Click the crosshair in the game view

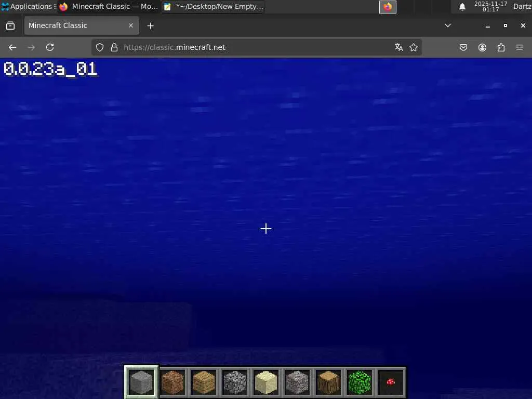[266, 229]
